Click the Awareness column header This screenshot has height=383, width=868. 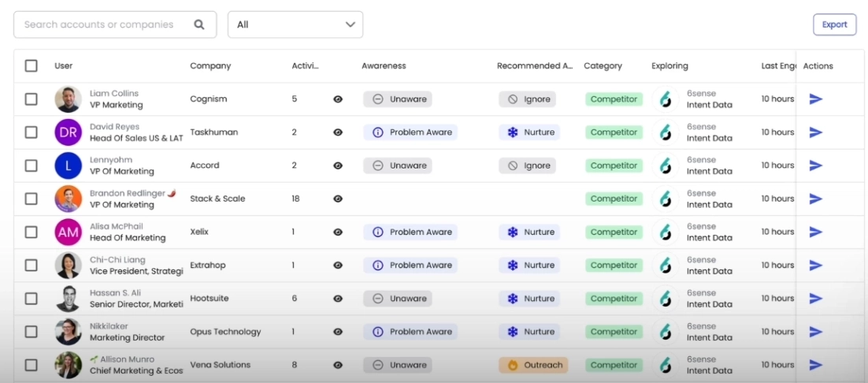point(384,66)
